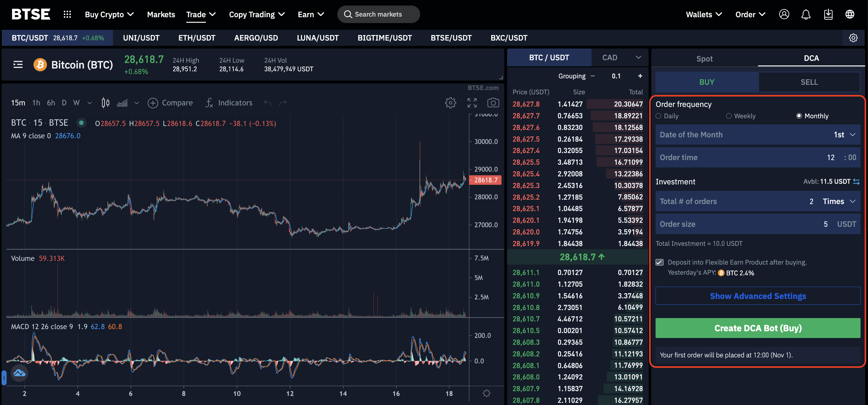The height and width of the screenshot is (405, 868).
Task: Select the BTC / USDT order book tab
Action: pos(549,57)
